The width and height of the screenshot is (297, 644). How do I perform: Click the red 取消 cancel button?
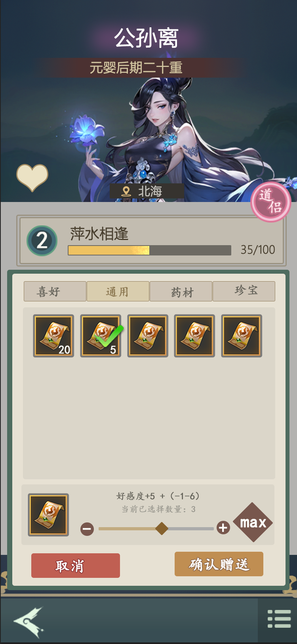76,566
